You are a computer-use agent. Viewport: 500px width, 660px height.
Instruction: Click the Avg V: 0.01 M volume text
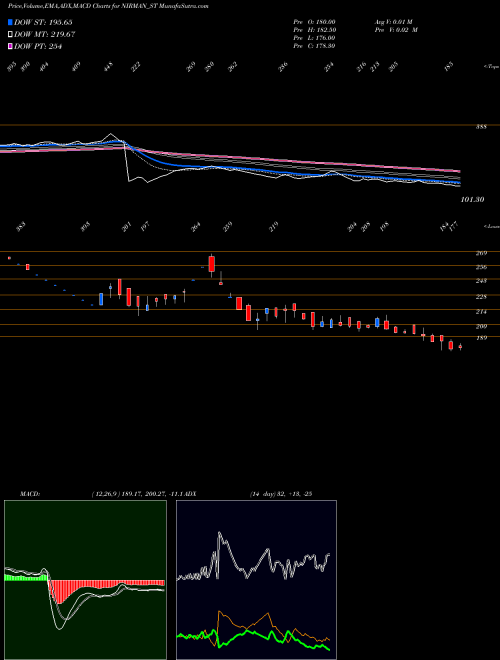[395, 22]
